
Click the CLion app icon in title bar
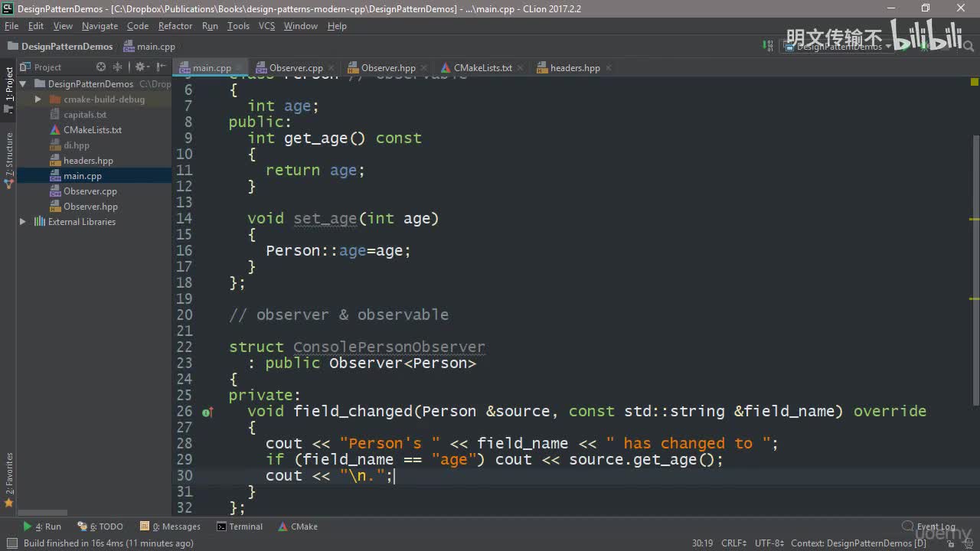coord(8,8)
